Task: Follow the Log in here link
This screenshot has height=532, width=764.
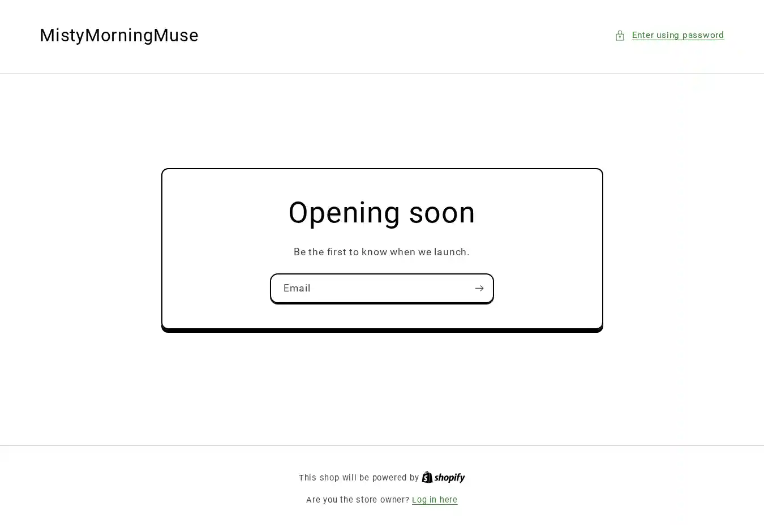Action: point(434,500)
